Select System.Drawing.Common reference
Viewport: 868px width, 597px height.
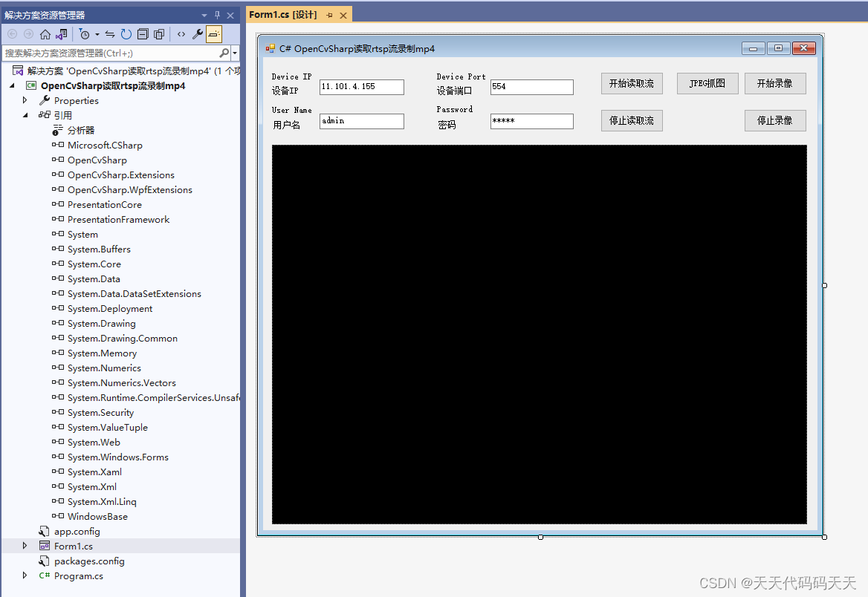tap(123, 338)
